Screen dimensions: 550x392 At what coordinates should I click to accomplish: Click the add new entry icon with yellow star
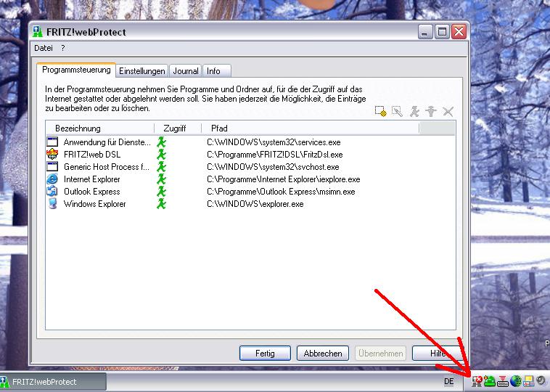(x=381, y=111)
